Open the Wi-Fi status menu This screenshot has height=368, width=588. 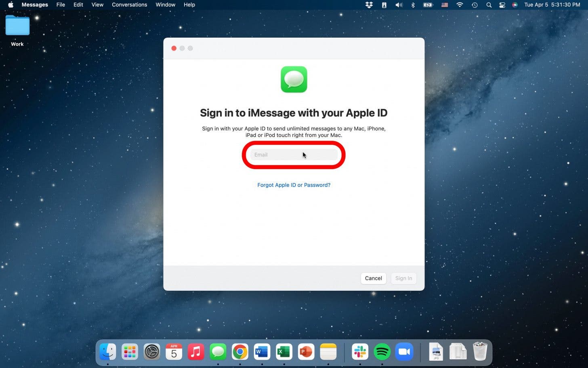pos(460,5)
